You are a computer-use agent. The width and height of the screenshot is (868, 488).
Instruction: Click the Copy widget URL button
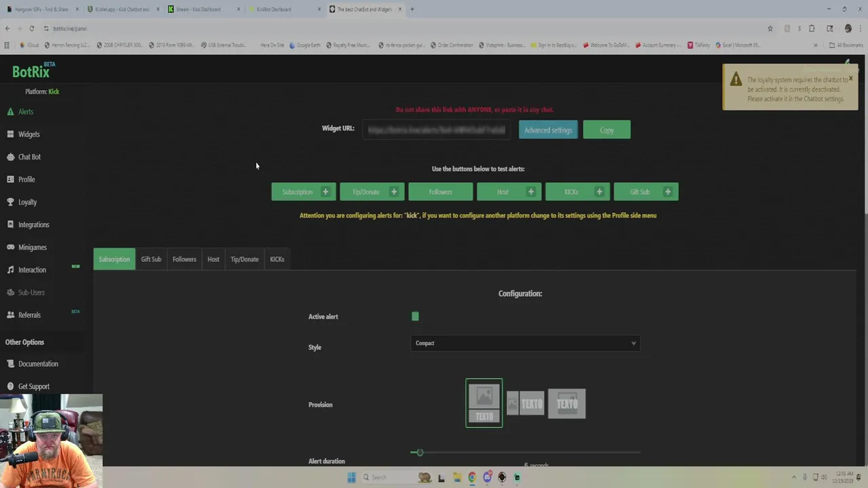607,130
